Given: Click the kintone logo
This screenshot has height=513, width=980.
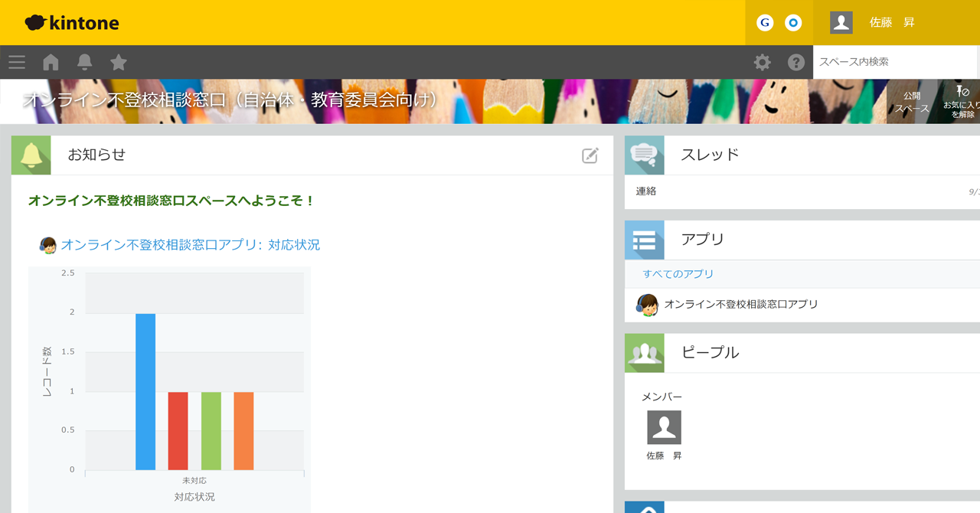Looking at the screenshot, I should click(x=72, y=23).
